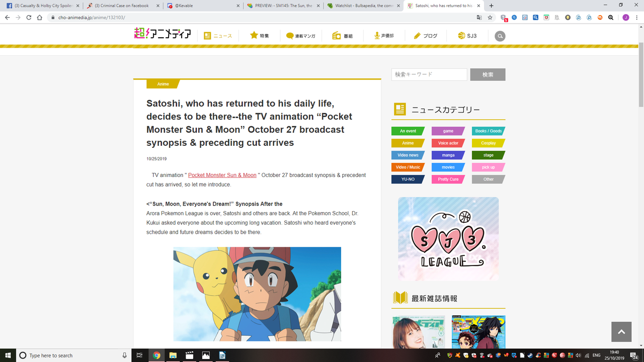Select the manga category
Image resolution: width=644 pixels, height=362 pixels.
(x=448, y=155)
